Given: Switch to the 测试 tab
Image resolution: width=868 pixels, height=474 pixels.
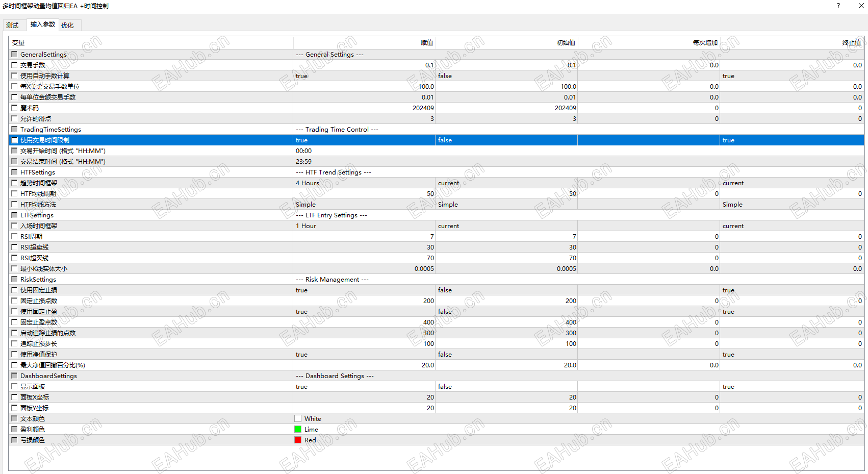Looking at the screenshot, I should click(12, 26).
